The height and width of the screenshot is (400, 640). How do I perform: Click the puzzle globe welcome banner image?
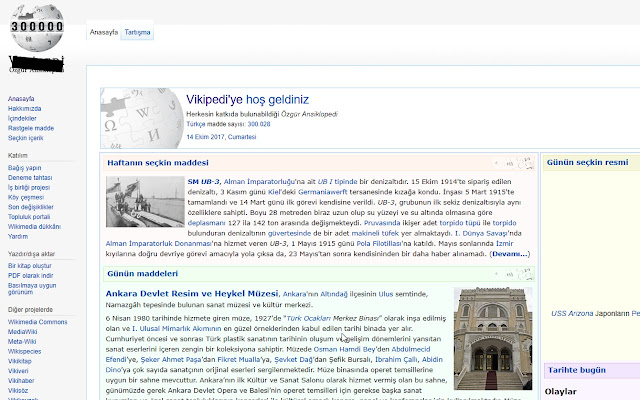point(142,118)
